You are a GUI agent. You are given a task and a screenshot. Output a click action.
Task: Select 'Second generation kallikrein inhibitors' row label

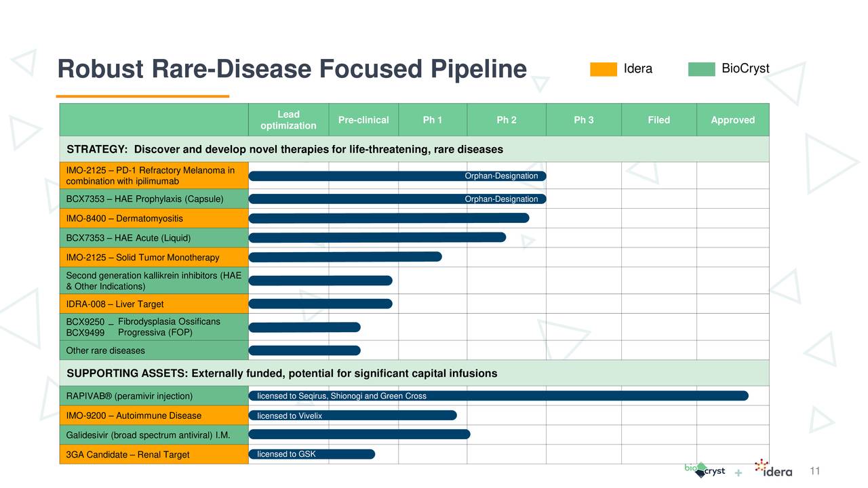pos(154,281)
